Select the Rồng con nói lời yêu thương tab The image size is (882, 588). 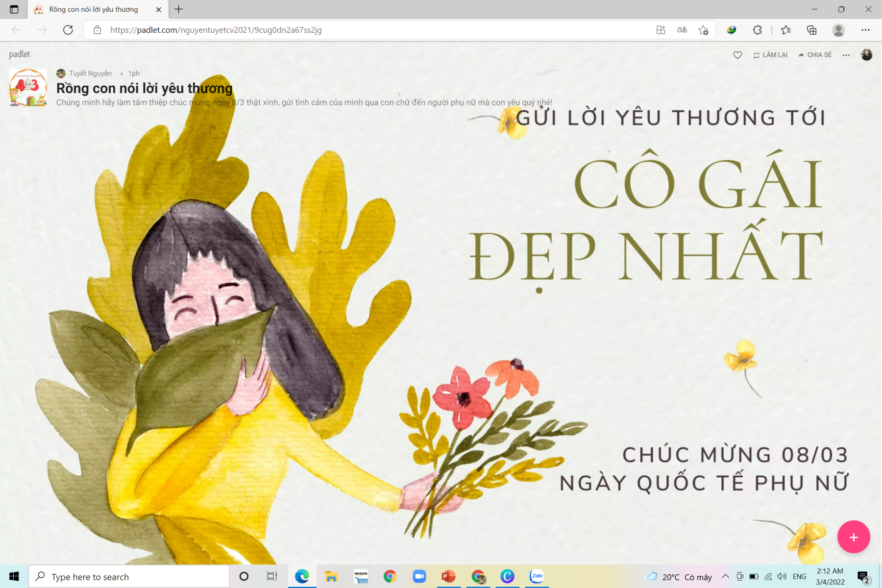[x=93, y=9]
